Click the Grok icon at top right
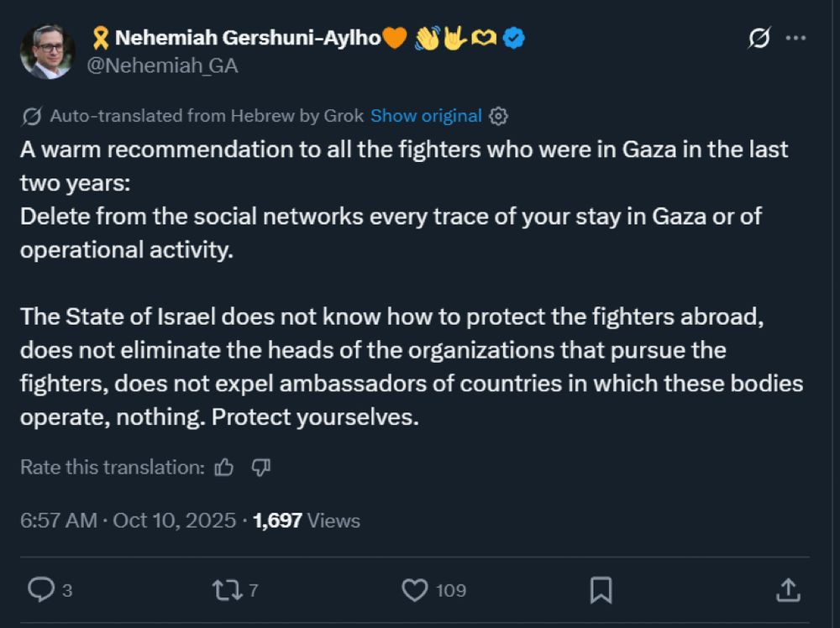The image size is (840, 628). tap(759, 38)
